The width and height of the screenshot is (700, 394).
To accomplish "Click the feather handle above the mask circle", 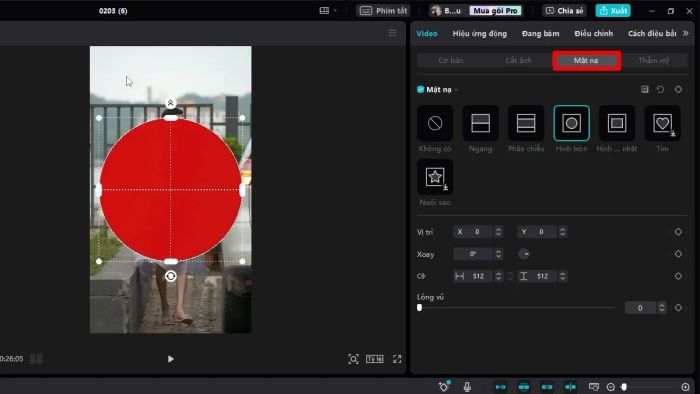I will pyautogui.click(x=171, y=104).
